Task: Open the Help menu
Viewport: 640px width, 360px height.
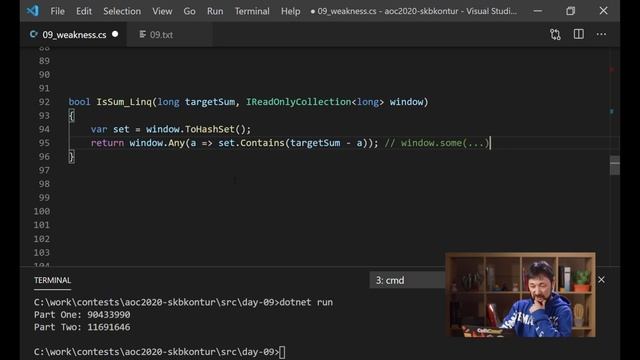Action: [290, 11]
